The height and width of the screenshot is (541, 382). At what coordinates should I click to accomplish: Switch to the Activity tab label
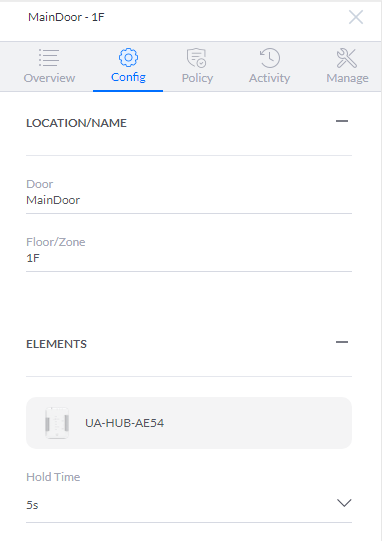point(270,78)
